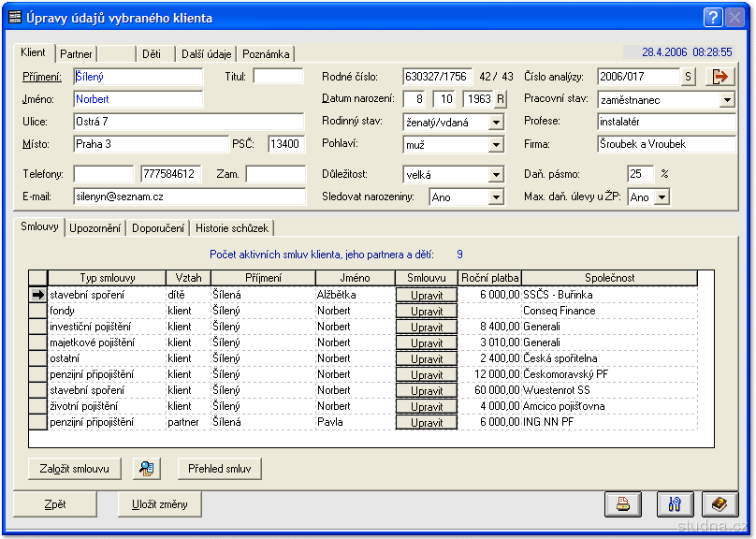Expand the Rodinný stav dropdown
The image size is (756, 539).
(496, 123)
